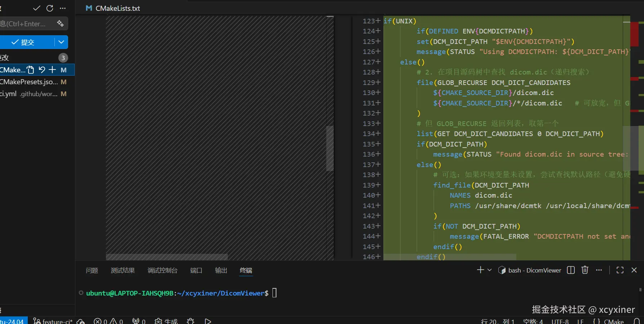Click the CMake 生成 build button
Viewport: 644px width, 324px height.
click(x=166, y=321)
